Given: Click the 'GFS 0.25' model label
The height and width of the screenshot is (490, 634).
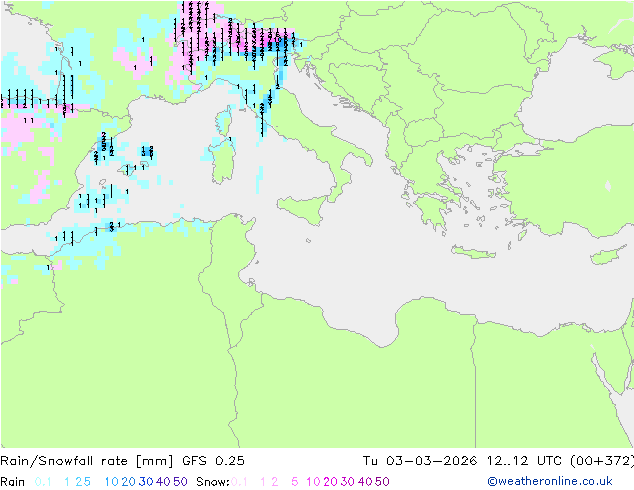Looking at the screenshot, I should [x=213, y=461].
